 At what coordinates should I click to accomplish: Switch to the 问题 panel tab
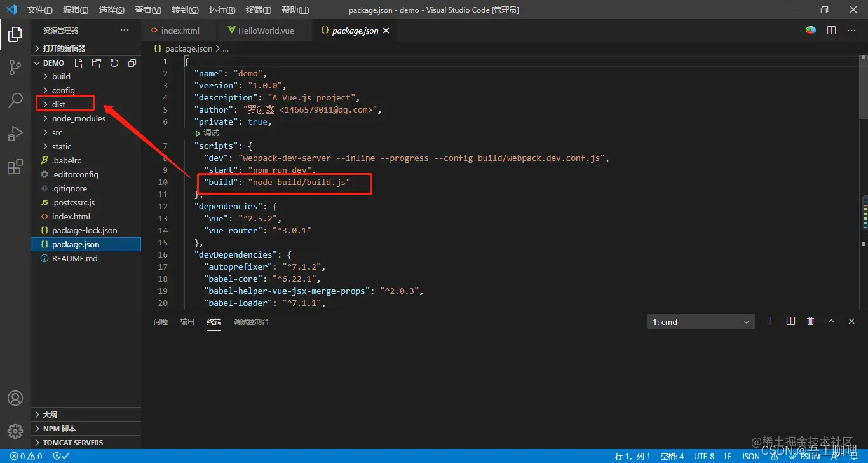click(x=161, y=322)
